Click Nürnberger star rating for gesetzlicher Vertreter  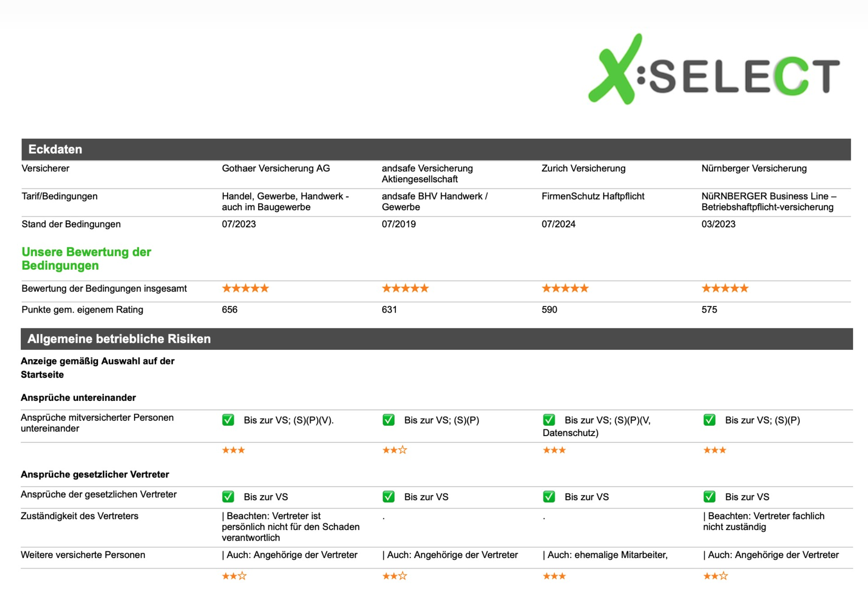click(x=716, y=576)
